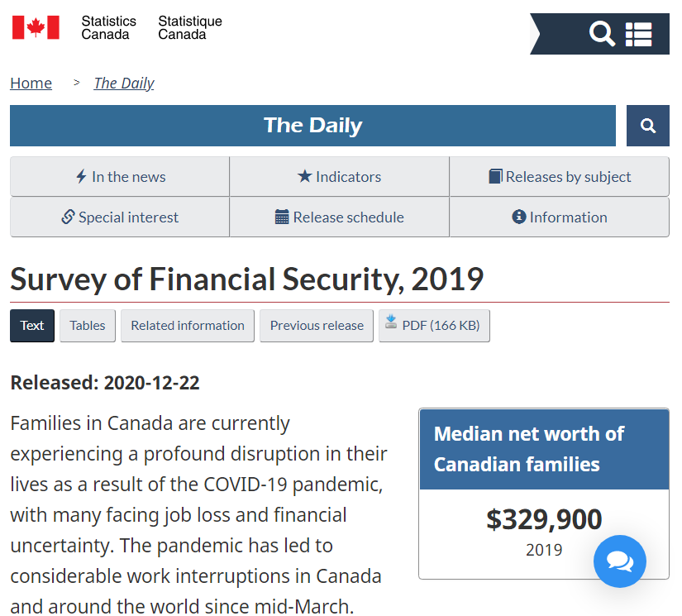Open the site search magnifier icon
Screen dimensions: 682x616
[x=602, y=34]
